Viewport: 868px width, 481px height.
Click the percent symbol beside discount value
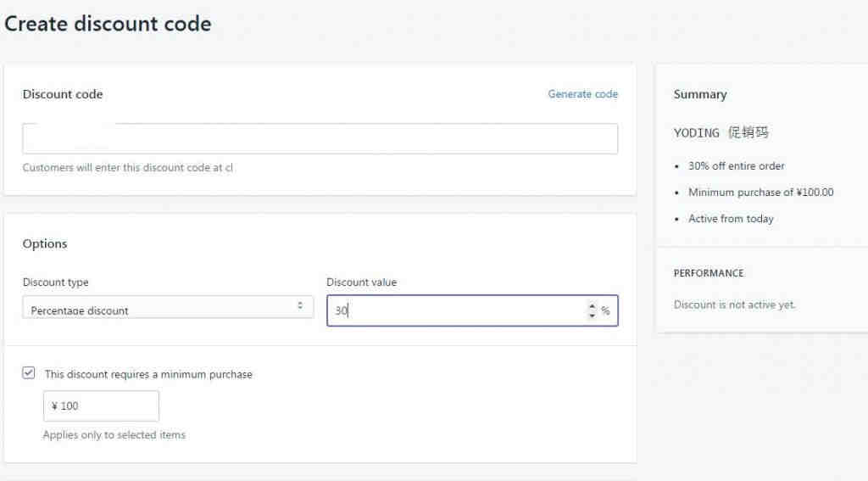tap(605, 310)
